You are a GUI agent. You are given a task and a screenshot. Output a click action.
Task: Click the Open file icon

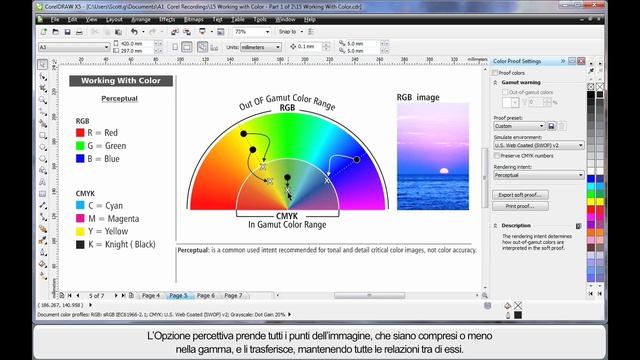(56, 32)
